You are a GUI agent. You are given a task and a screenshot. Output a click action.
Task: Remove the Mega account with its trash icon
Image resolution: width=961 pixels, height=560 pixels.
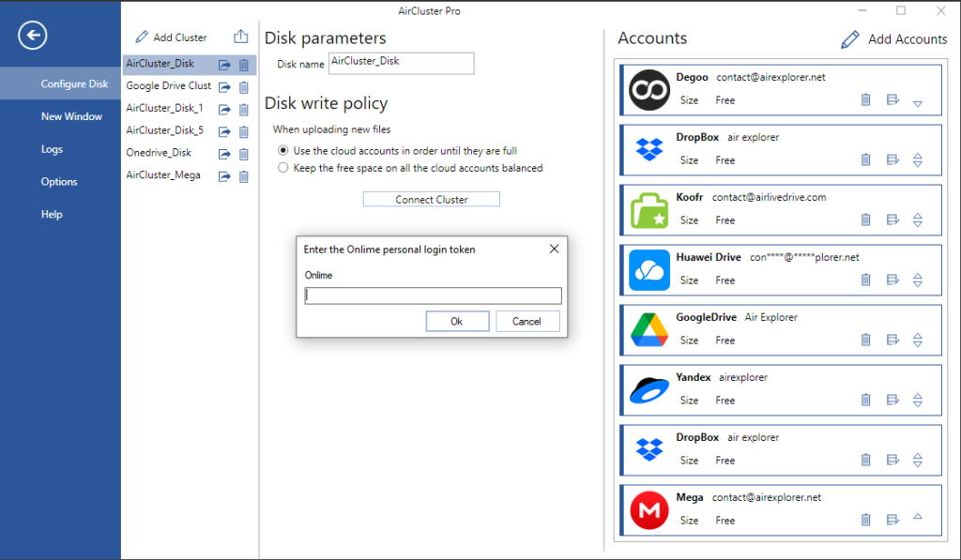866,520
